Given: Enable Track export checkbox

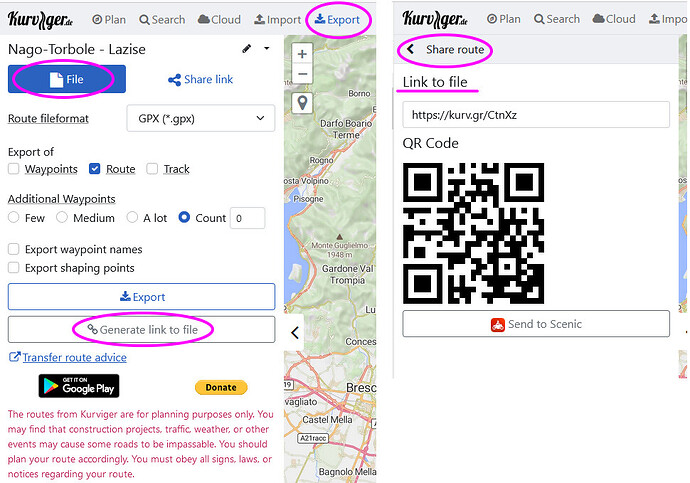Looking at the screenshot, I should click(x=152, y=169).
